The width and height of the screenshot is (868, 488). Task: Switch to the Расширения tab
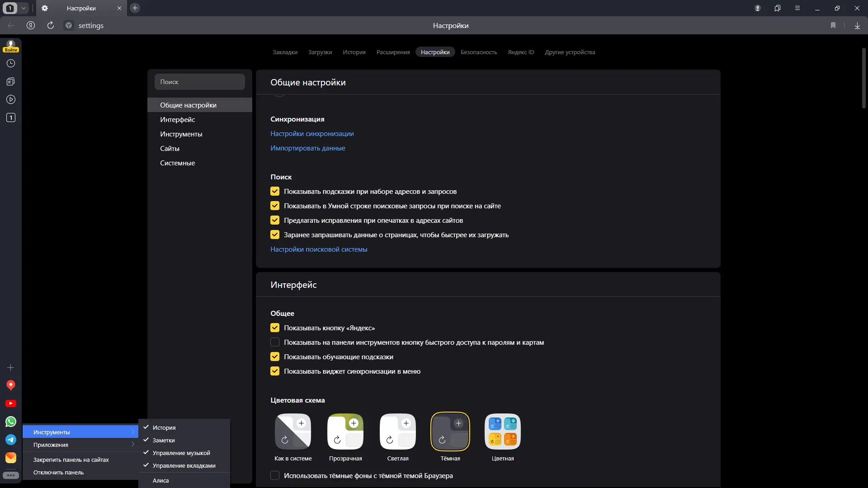tap(393, 52)
